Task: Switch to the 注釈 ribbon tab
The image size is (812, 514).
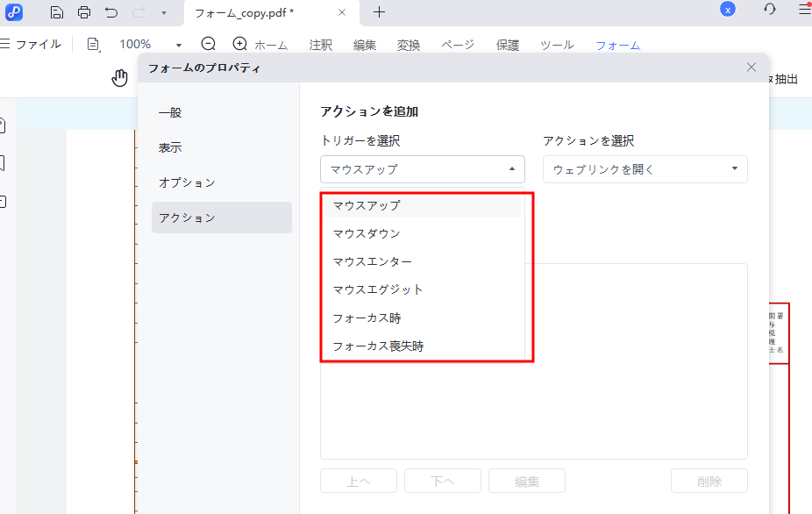Action: [320, 45]
